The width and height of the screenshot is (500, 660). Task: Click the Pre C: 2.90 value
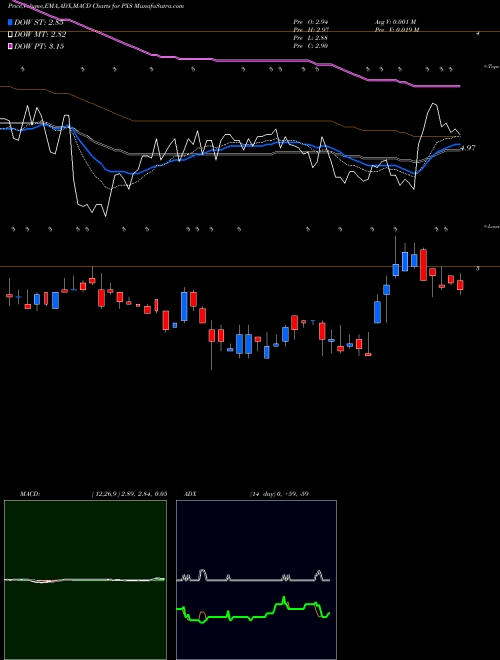point(311,46)
